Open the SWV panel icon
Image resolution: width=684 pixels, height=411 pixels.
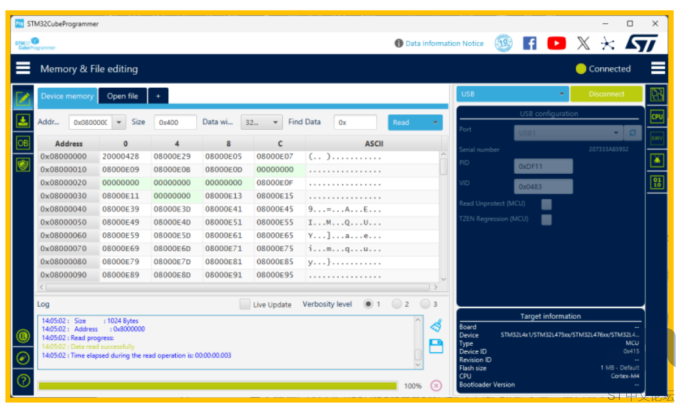tap(657, 138)
